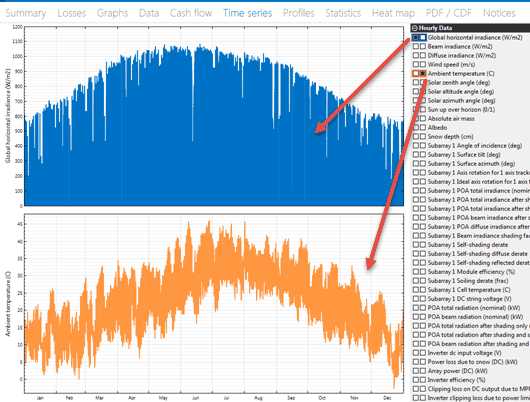
Task: Open the PDF / CDF tab
Action: point(449,13)
